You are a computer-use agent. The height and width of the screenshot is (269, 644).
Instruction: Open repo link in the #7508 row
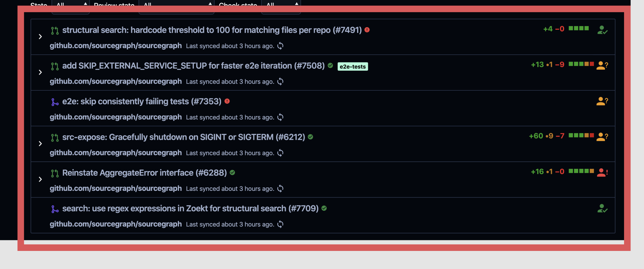(x=116, y=81)
